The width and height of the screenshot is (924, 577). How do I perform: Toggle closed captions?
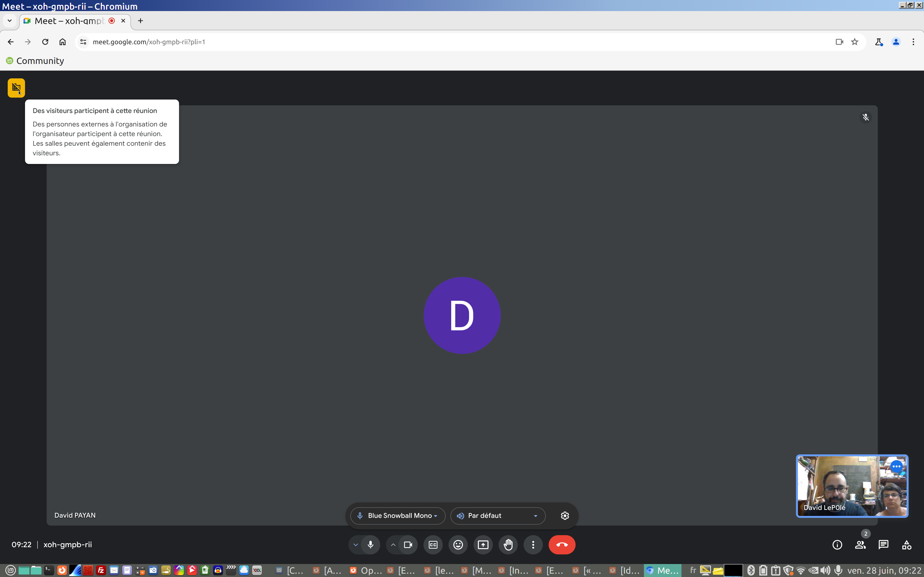tap(433, 545)
